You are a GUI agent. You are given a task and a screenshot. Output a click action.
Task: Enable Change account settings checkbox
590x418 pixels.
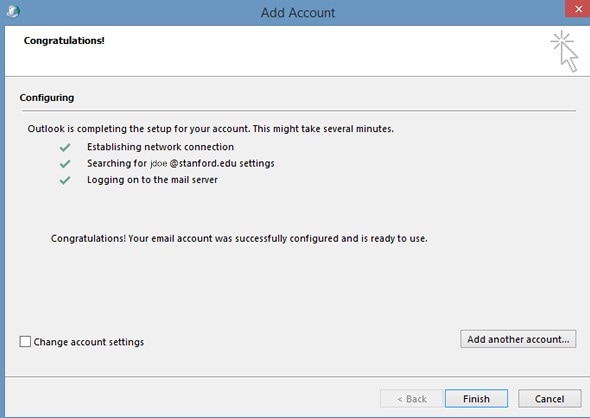tap(25, 342)
